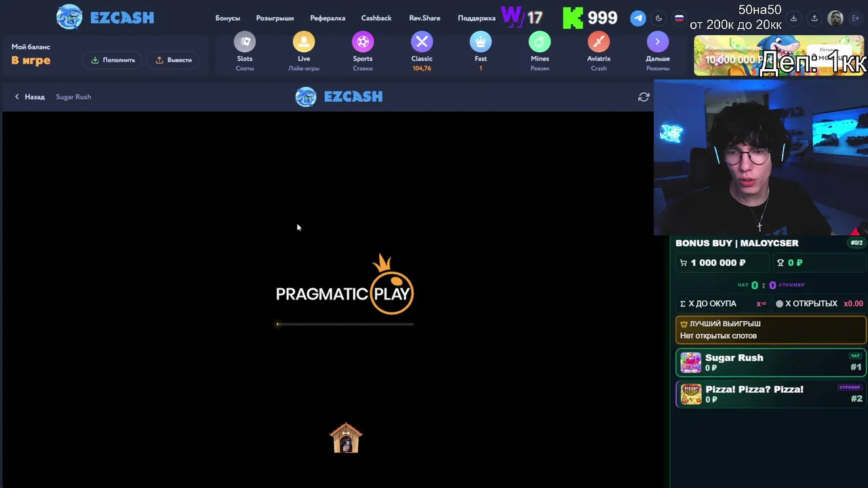Click the Х ОТКРЫТЫХ stat
The height and width of the screenshot is (488, 868).
click(819, 304)
